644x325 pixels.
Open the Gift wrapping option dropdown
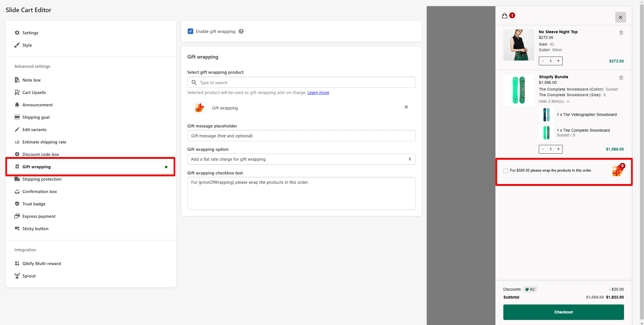[301, 159]
